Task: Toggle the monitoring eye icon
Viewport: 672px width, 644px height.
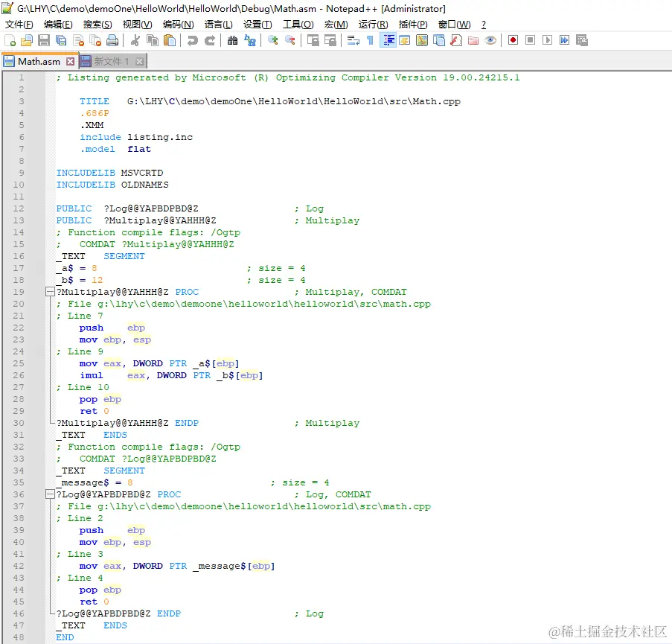Action: tap(490, 40)
